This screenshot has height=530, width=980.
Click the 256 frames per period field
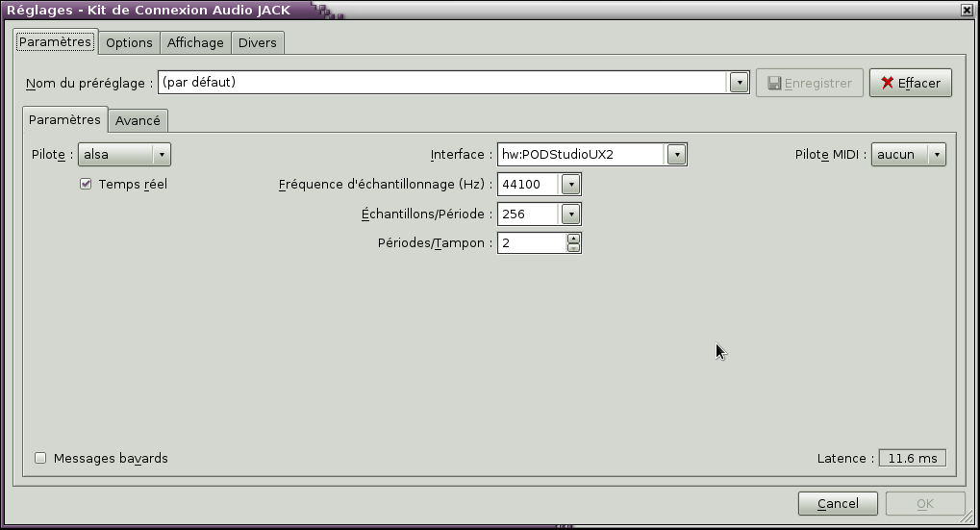528,215
